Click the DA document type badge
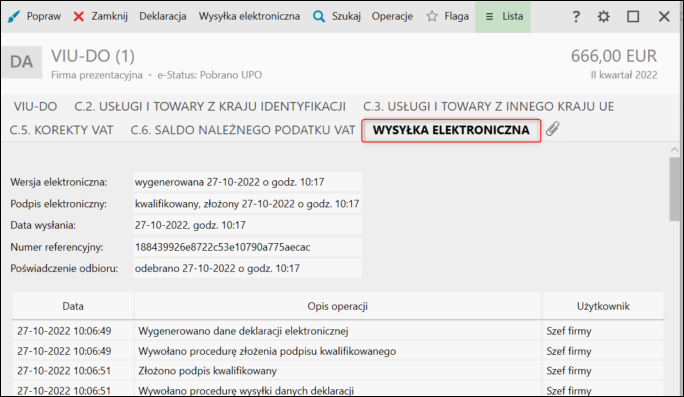 [x=22, y=62]
